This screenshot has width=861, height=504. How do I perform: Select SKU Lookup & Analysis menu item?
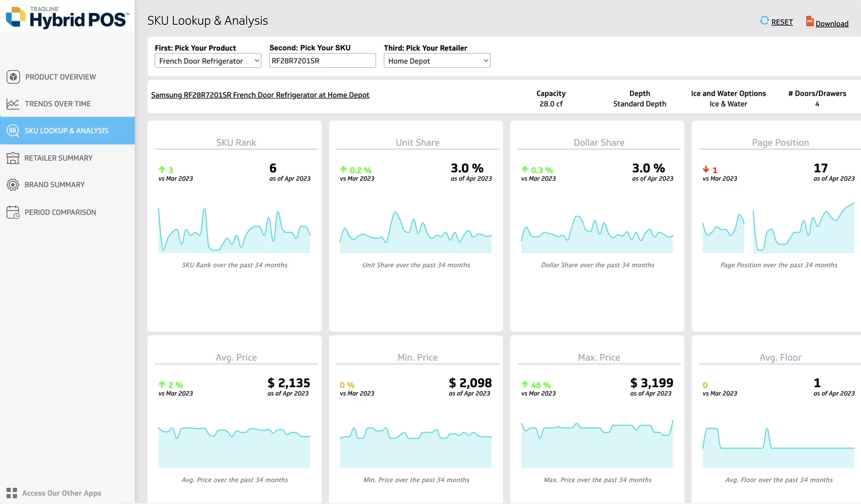tap(67, 131)
